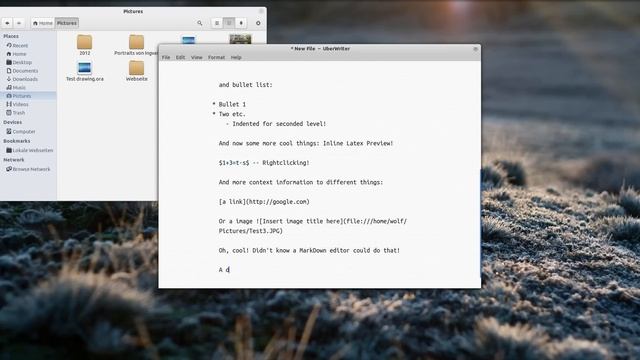Open the View menu in UberWriter

pyautogui.click(x=197, y=58)
